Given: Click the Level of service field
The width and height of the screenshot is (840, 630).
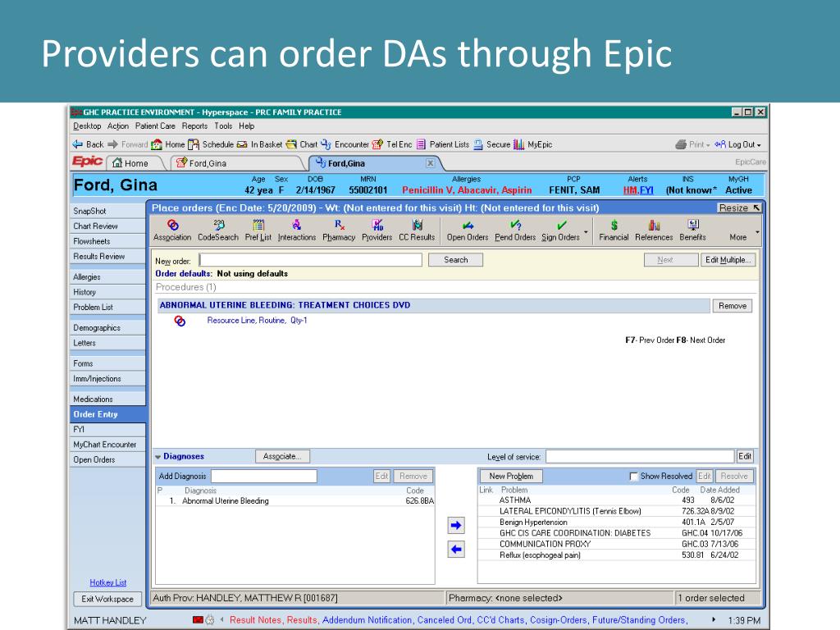Looking at the screenshot, I should tap(640, 456).
